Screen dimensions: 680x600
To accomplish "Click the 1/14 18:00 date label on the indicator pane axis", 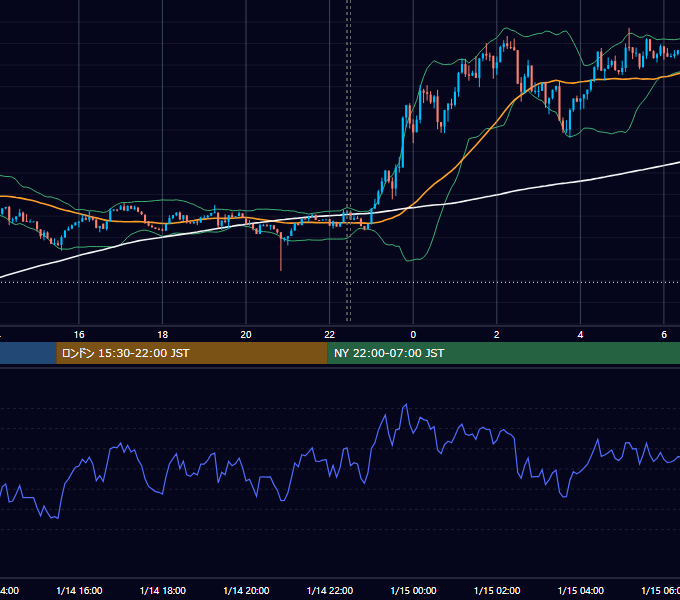I will click(x=163, y=591).
